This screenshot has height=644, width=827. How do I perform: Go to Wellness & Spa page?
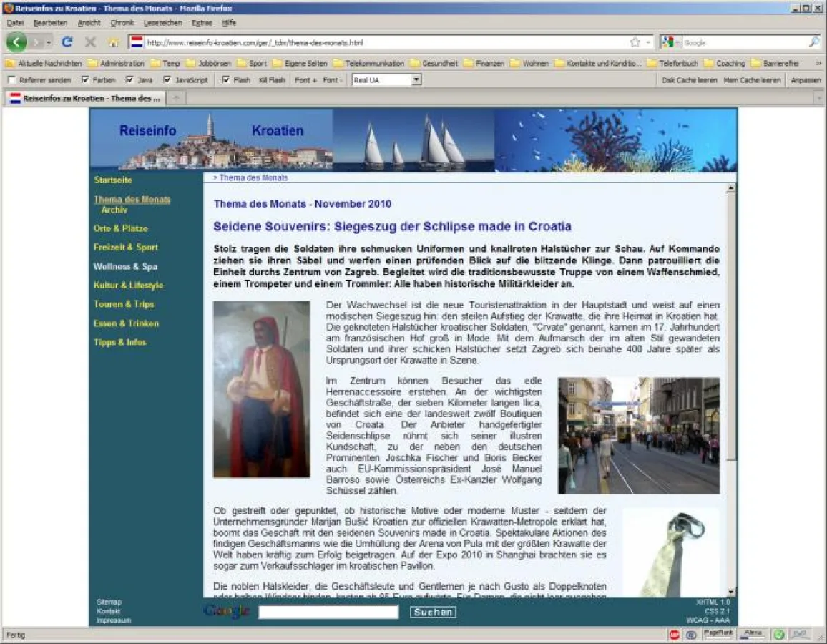click(x=125, y=266)
